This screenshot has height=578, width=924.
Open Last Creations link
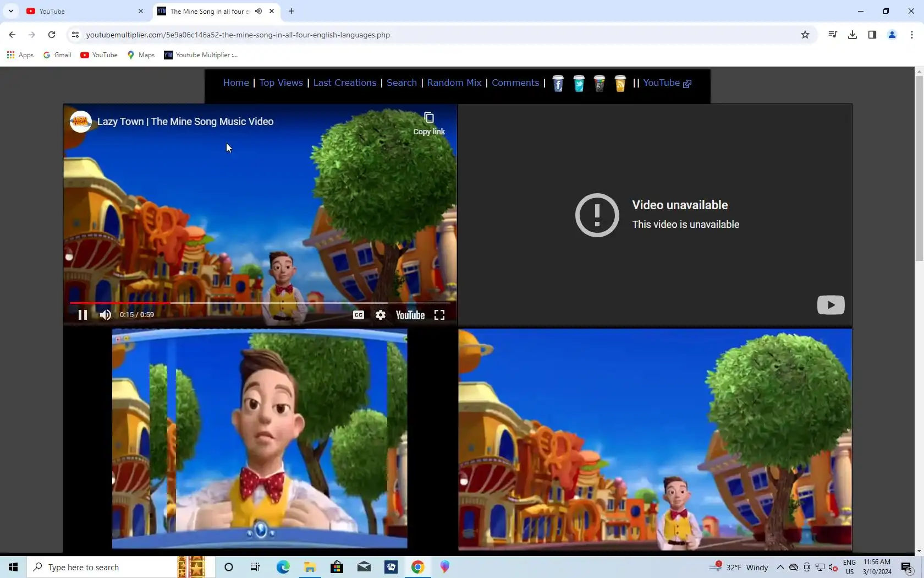[x=345, y=83]
